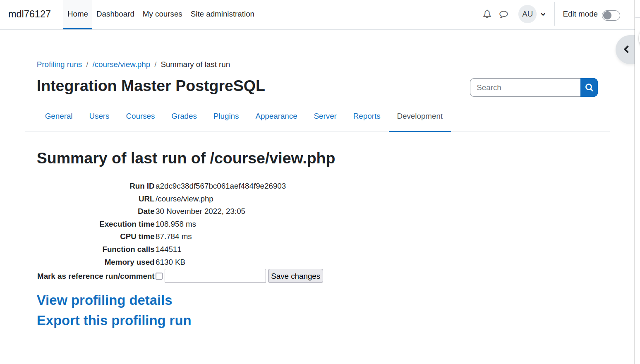Click the search magnifier button
640x364 pixels.
tap(589, 88)
